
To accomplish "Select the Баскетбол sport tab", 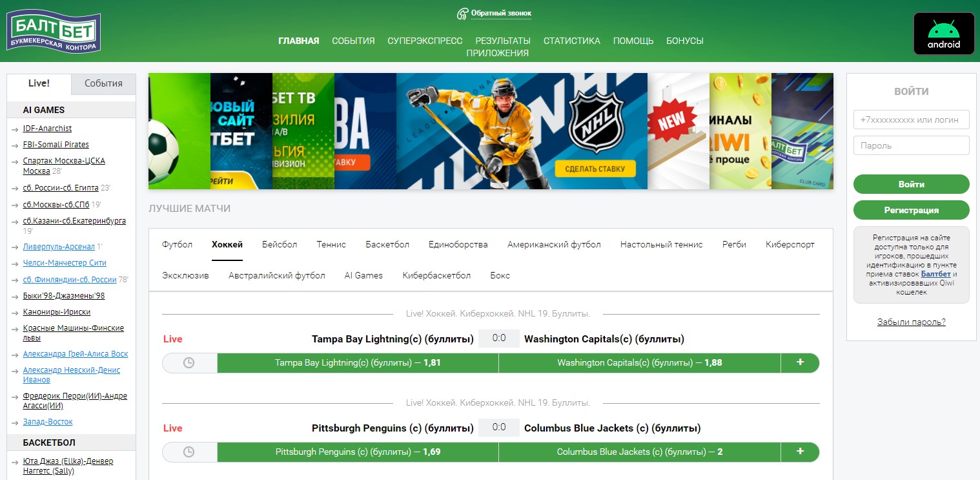I will (387, 245).
